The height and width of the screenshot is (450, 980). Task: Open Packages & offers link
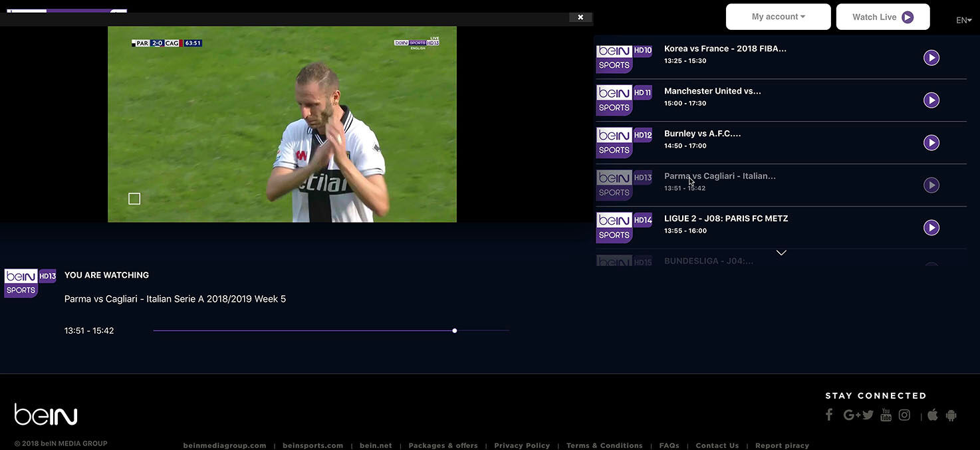(x=443, y=445)
